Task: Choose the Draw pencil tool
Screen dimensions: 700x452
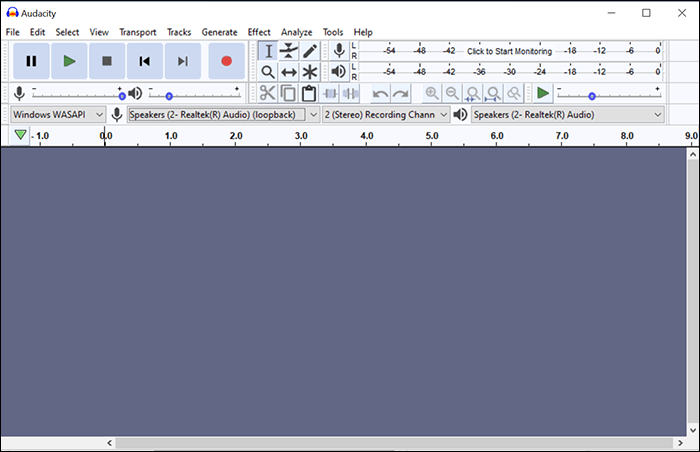Action: pyautogui.click(x=310, y=51)
